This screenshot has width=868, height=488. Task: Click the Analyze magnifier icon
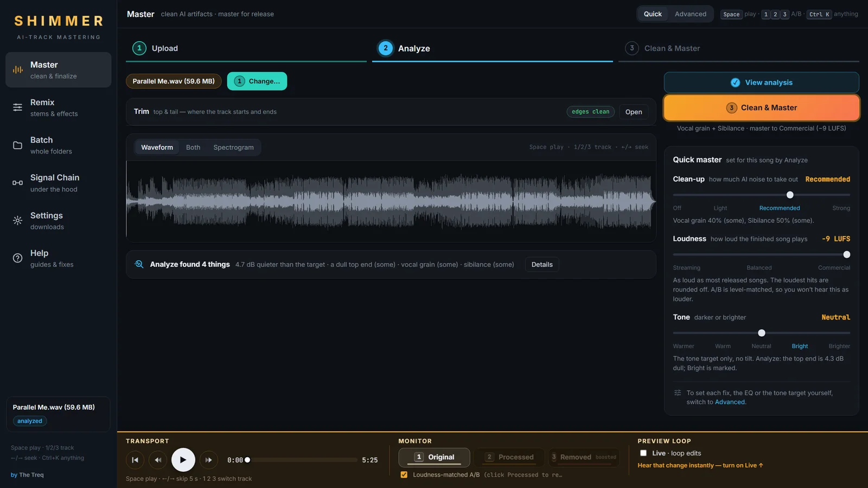(x=139, y=264)
